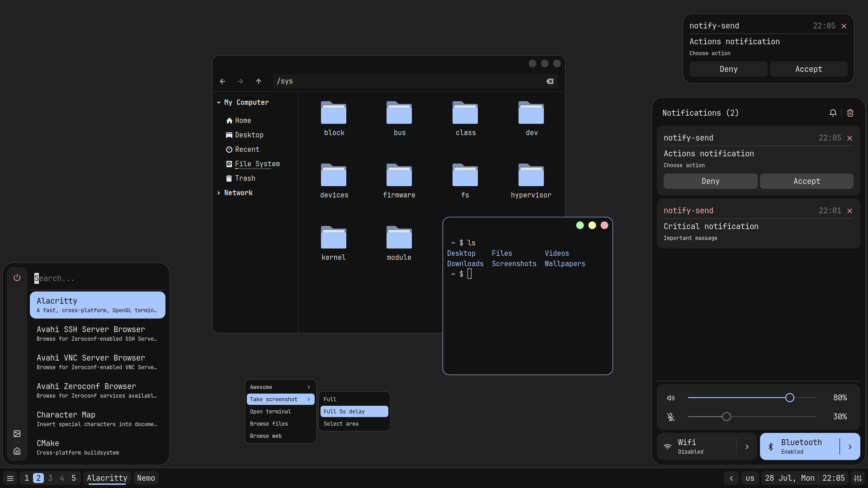Expand Bluetooth devices arrow
The height and width of the screenshot is (488, 868).
(850, 446)
